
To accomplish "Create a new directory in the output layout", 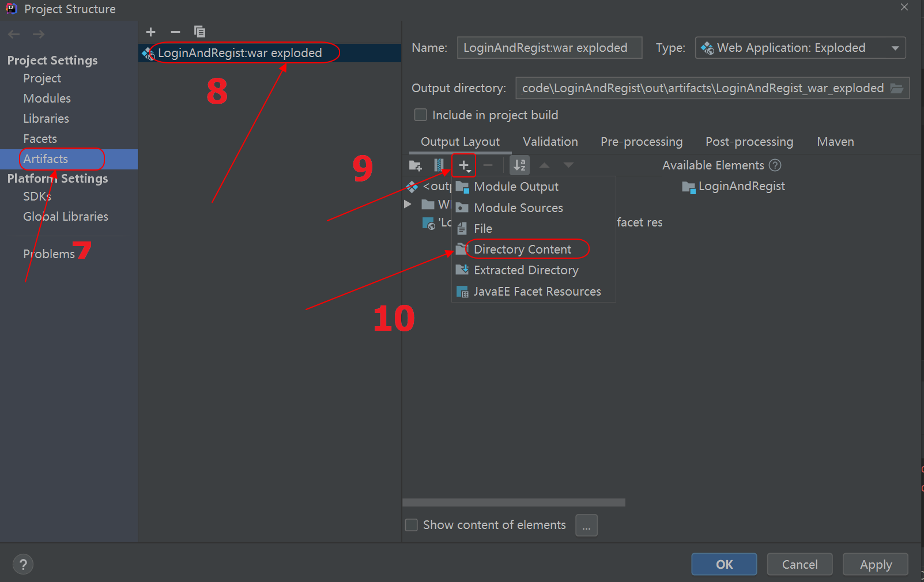I will [x=415, y=165].
